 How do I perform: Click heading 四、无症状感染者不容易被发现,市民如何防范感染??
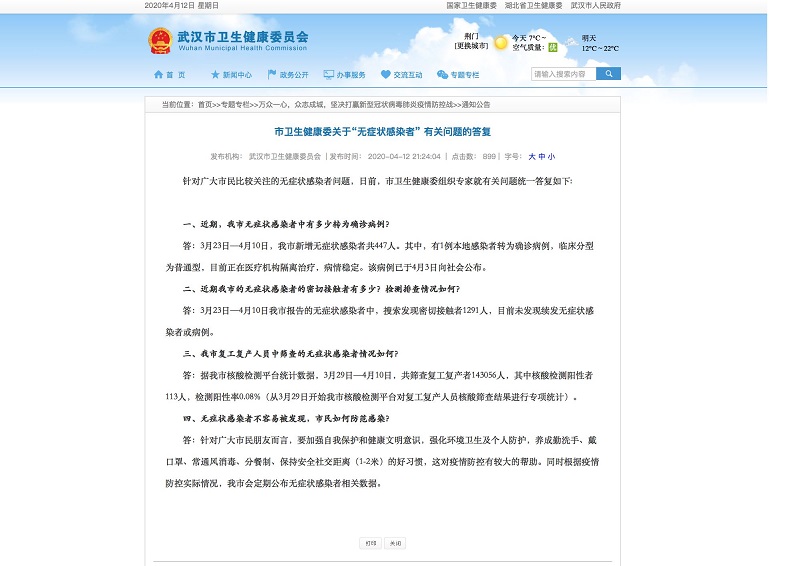tap(286, 419)
